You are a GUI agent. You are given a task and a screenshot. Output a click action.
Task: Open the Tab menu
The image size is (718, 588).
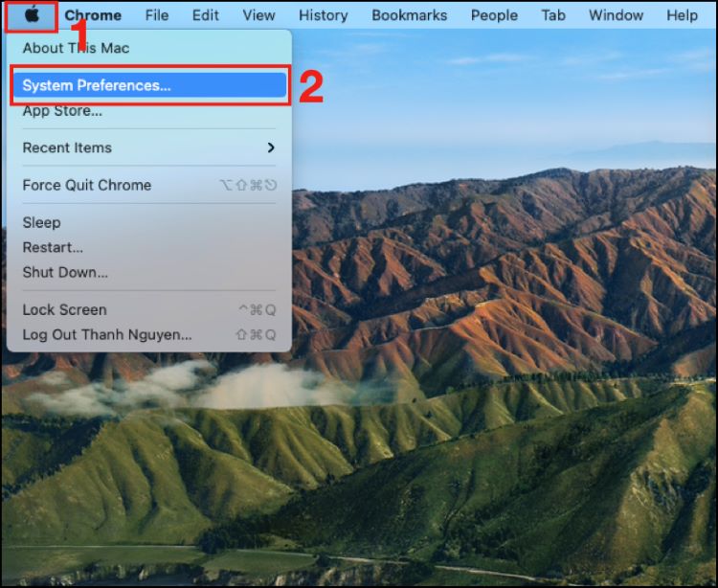[552, 15]
